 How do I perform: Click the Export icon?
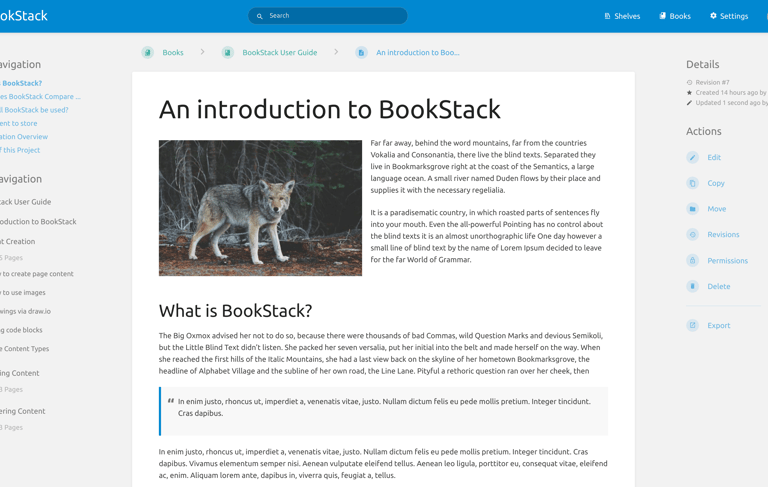pyautogui.click(x=693, y=325)
